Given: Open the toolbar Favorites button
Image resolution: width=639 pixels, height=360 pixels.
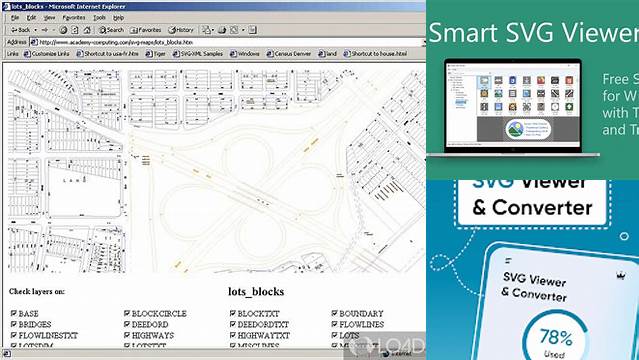Looking at the screenshot, I should pos(145,30).
